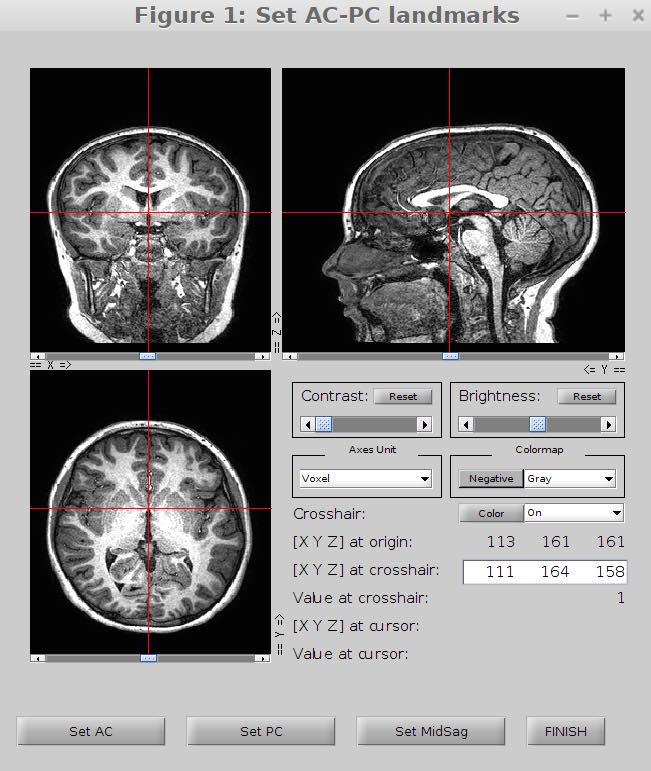Click the Set MidSag button
This screenshot has width=651, height=771.
tap(431, 731)
